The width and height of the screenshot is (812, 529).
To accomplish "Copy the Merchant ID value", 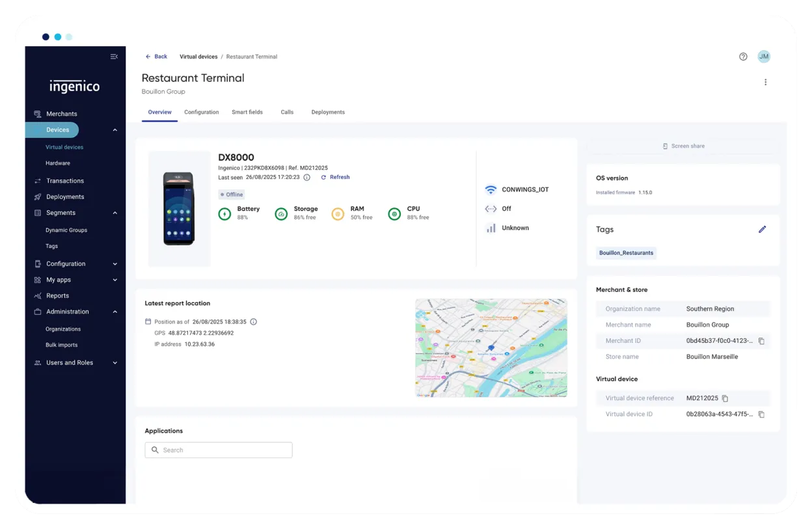I will pos(761,341).
